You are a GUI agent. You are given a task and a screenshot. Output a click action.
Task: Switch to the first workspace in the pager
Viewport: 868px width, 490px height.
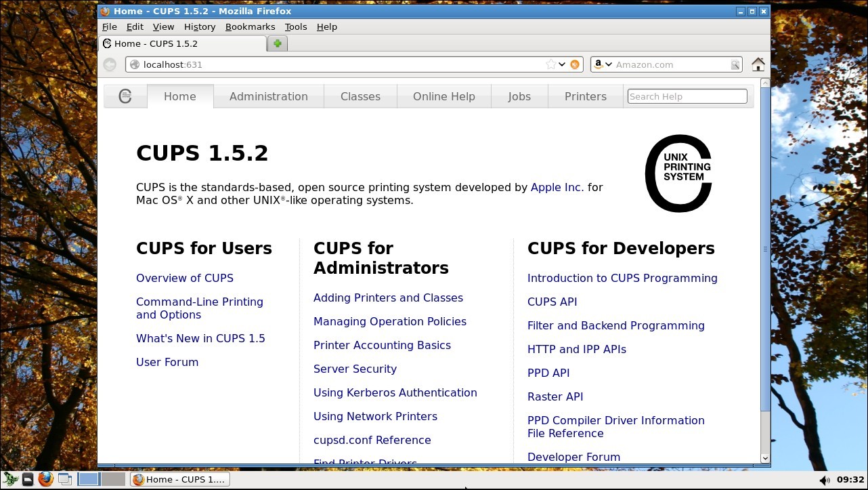click(x=89, y=479)
